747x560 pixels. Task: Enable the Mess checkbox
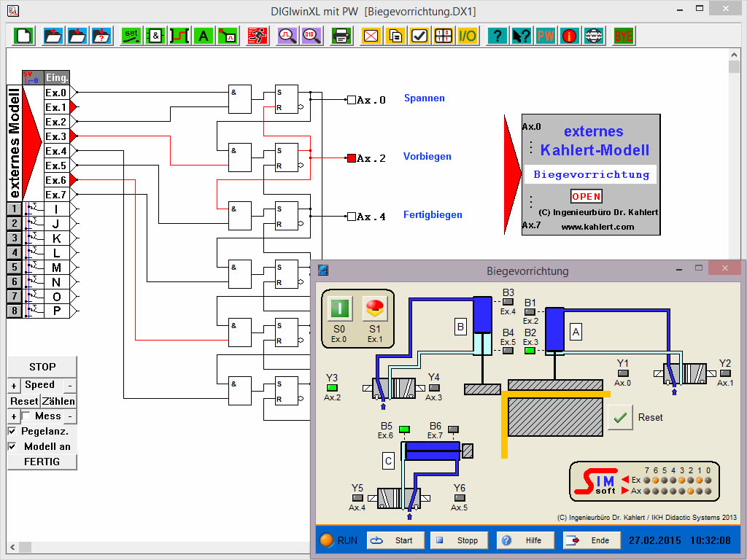(x=26, y=416)
